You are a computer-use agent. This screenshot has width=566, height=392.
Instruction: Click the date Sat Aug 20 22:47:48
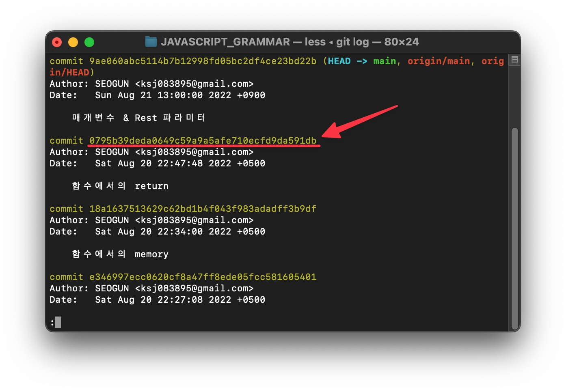pos(149,164)
